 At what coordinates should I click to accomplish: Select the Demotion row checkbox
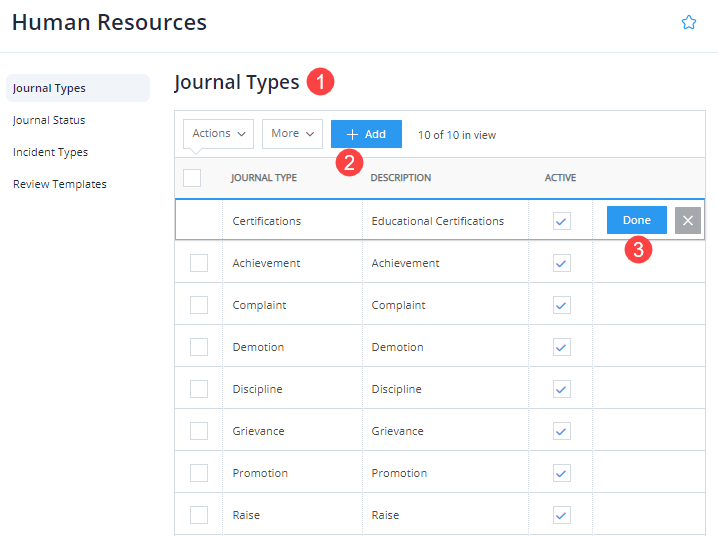click(x=199, y=347)
